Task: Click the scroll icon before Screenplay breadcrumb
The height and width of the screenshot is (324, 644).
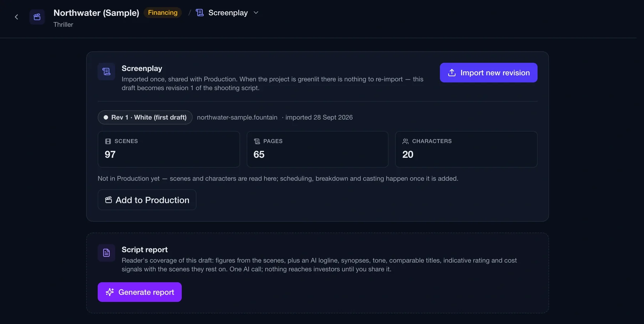Action: [x=200, y=13]
